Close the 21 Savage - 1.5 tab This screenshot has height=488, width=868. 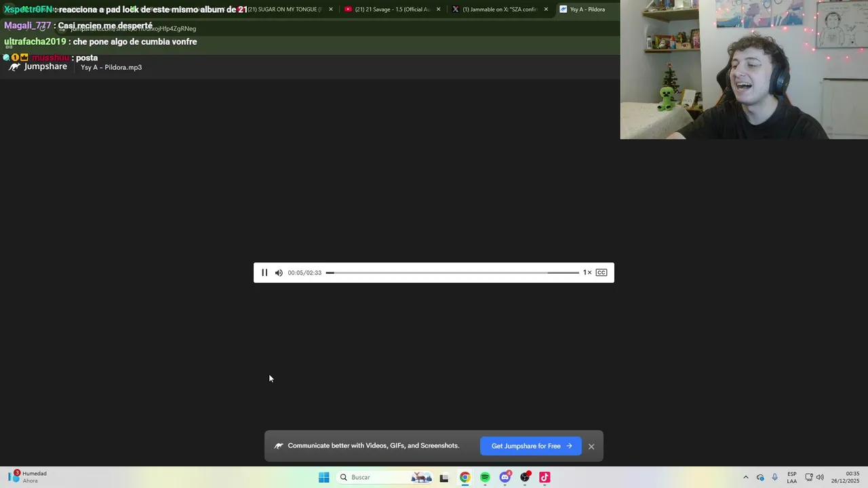point(438,9)
